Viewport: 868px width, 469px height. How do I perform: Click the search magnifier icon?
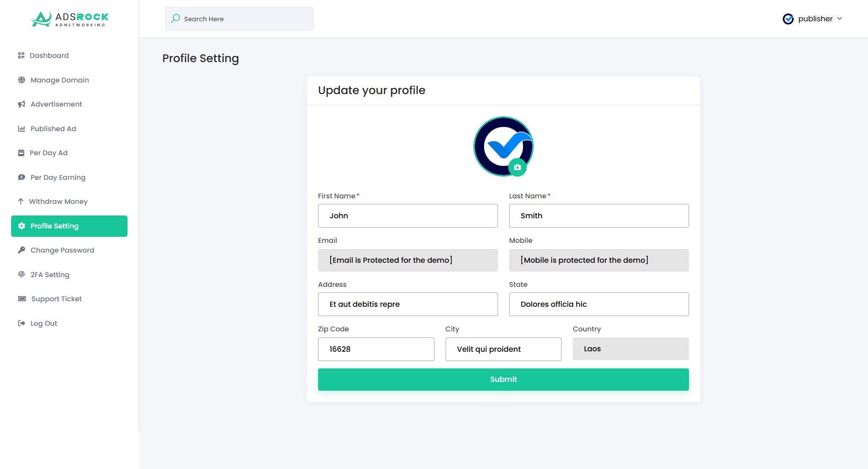176,19
